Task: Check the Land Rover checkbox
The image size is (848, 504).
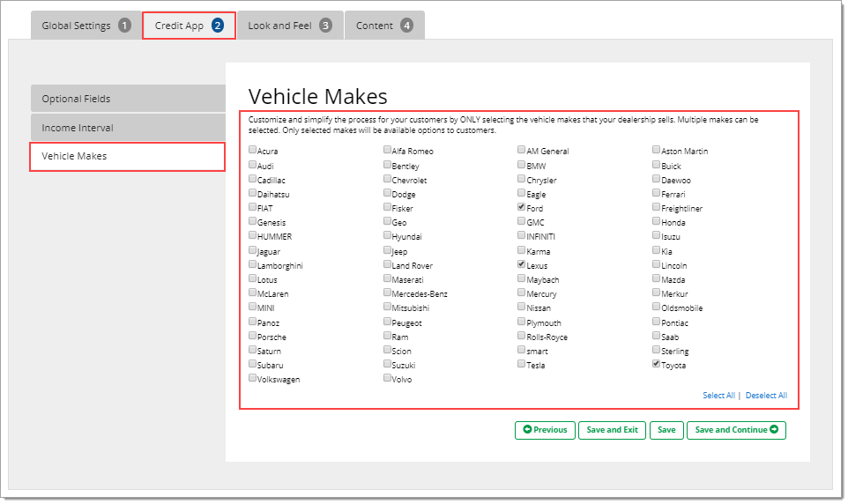Action: click(387, 264)
